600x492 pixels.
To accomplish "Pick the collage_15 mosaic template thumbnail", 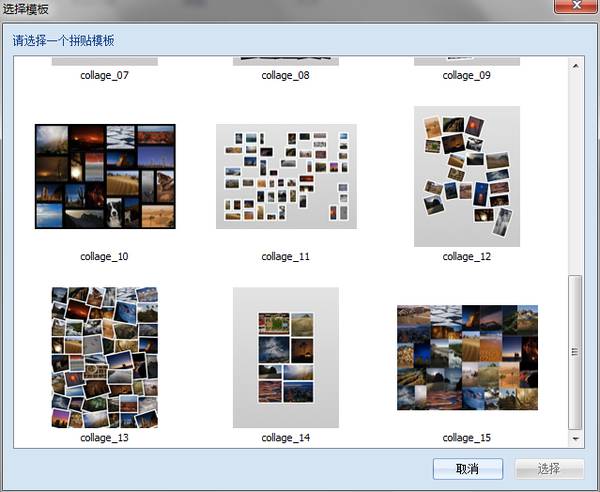I will 467,357.
